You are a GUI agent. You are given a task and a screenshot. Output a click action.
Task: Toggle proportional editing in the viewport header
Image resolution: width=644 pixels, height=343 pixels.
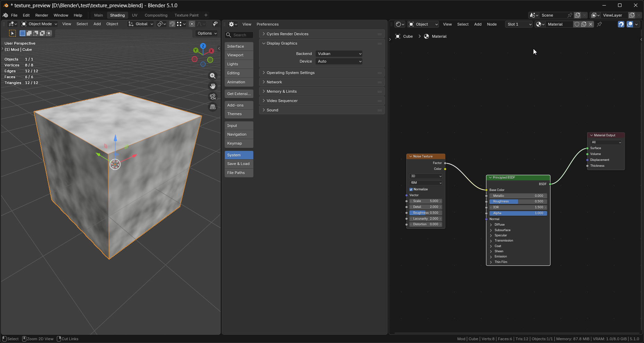(192, 24)
